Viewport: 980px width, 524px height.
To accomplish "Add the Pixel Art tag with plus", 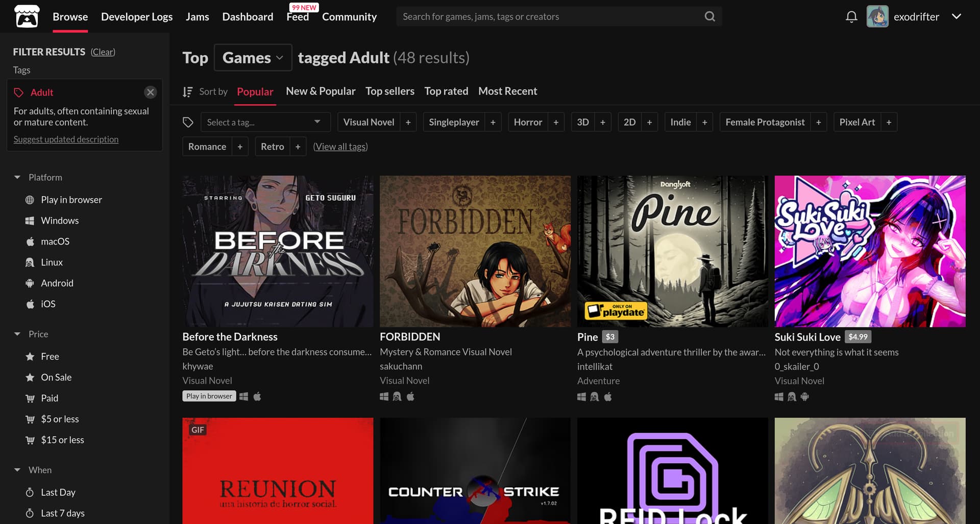I will pos(889,122).
